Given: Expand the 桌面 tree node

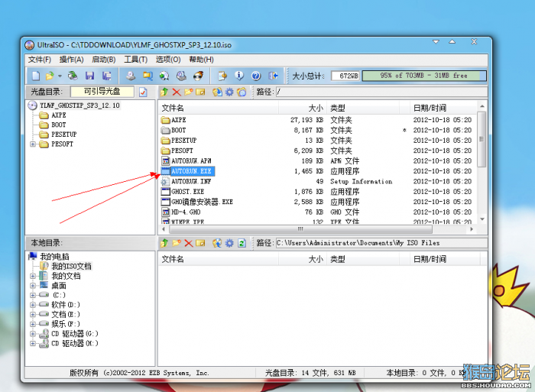Looking at the screenshot, I should [33, 286].
